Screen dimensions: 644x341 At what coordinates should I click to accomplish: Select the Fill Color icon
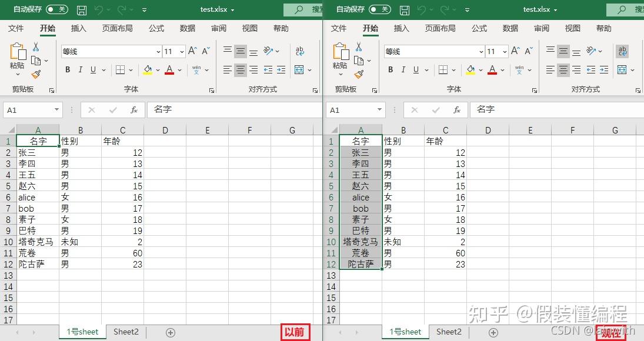pyautogui.click(x=148, y=69)
